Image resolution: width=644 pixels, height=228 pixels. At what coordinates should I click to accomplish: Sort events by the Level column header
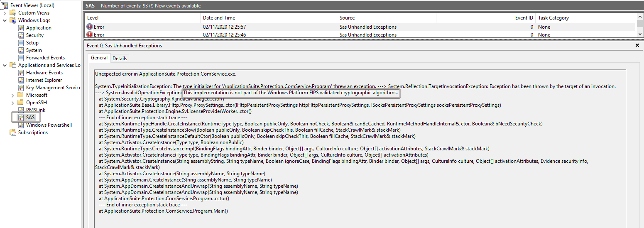(x=93, y=18)
